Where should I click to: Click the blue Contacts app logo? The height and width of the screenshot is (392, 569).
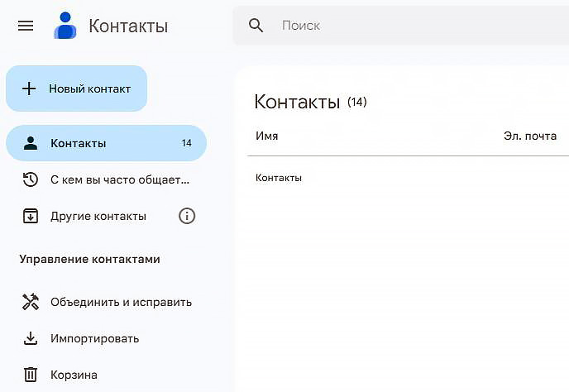(x=65, y=26)
